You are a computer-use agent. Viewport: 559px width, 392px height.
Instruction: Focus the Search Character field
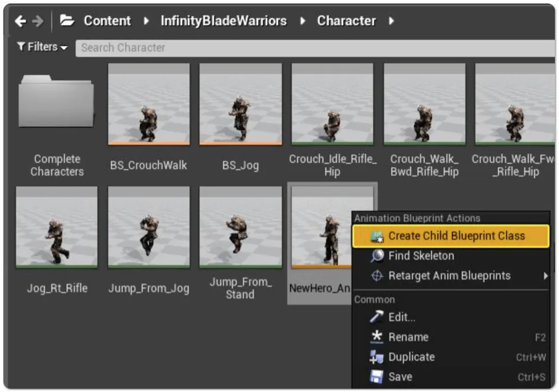pos(315,48)
